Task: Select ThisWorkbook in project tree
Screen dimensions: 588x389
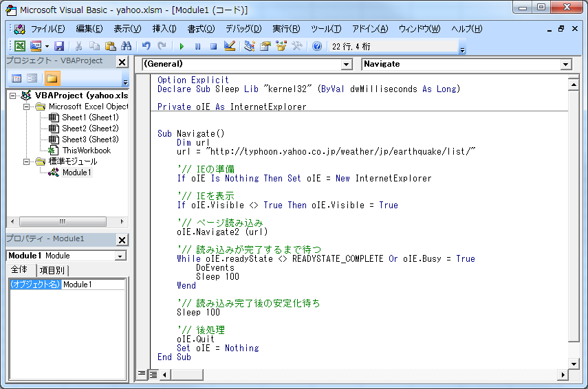Action: (x=86, y=151)
